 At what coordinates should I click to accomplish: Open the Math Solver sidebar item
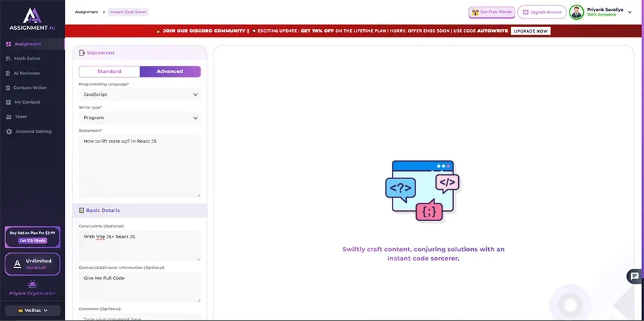click(x=27, y=58)
